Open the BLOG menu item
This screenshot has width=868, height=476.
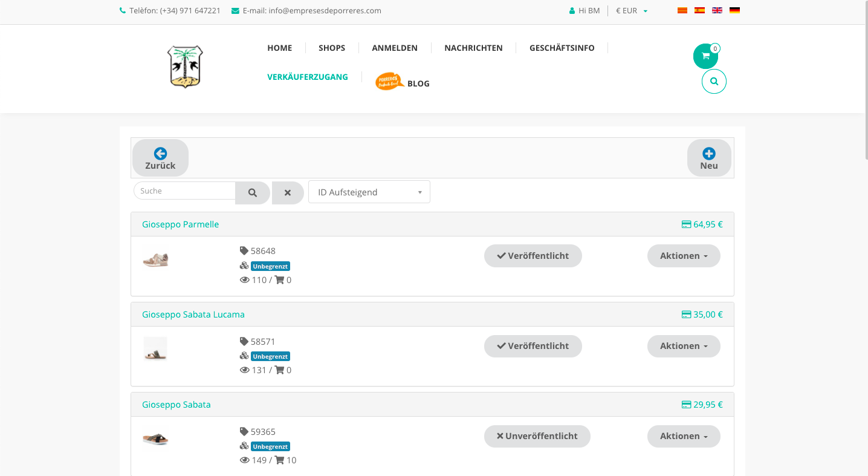pos(418,83)
